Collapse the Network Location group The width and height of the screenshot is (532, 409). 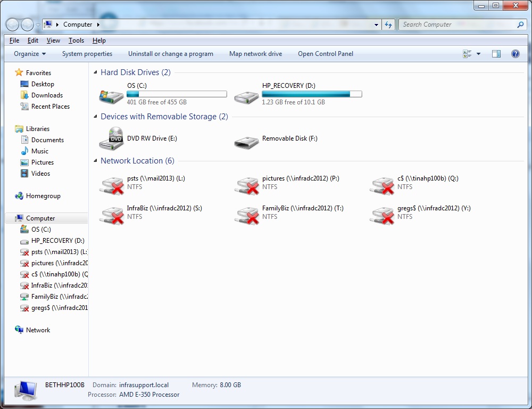[95, 161]
